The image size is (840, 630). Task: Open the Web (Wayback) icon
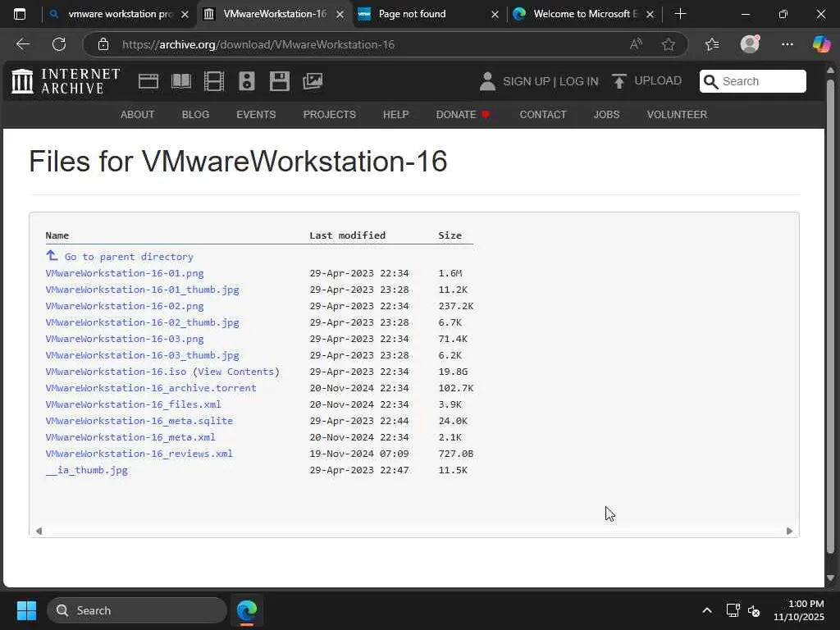(148, 81)
